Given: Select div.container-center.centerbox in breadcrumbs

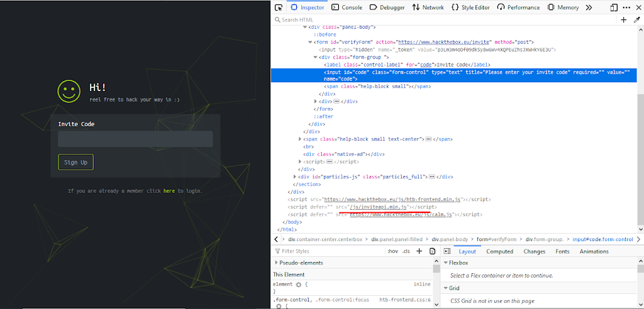Looking at the screenshot, I should point(325,239).
